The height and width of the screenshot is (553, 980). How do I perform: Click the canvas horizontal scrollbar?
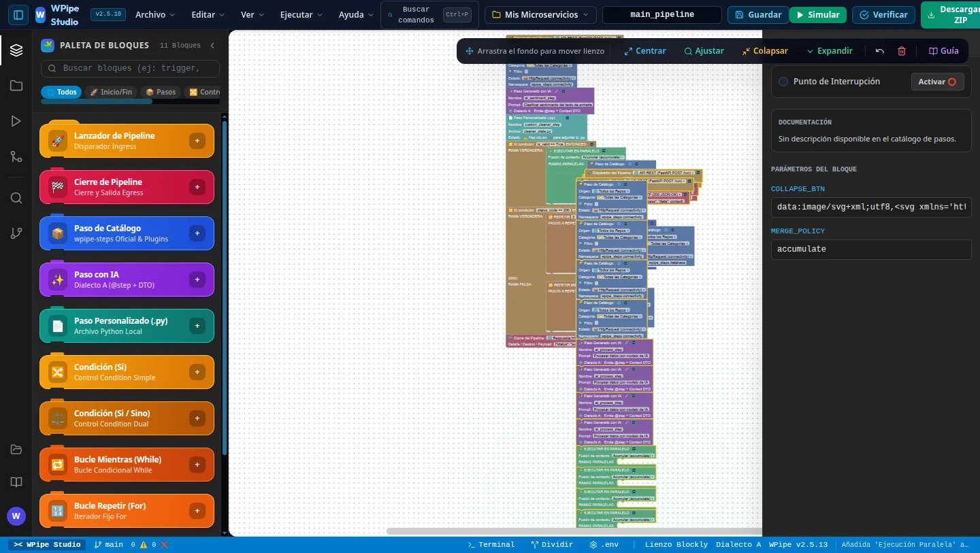[574, 531]
